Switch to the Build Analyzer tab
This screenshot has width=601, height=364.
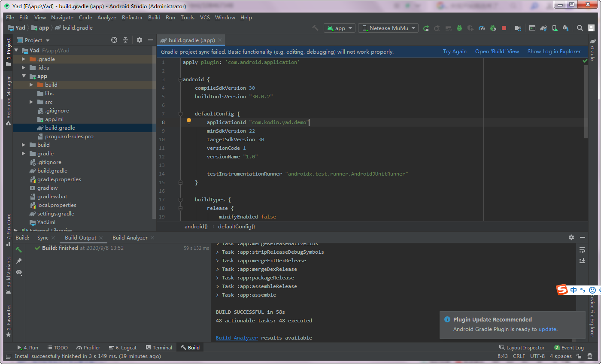coord(130,237)
